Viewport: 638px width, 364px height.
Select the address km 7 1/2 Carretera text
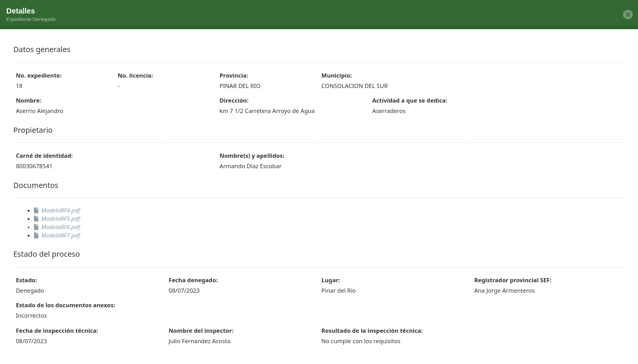click(x=267, y=111)
